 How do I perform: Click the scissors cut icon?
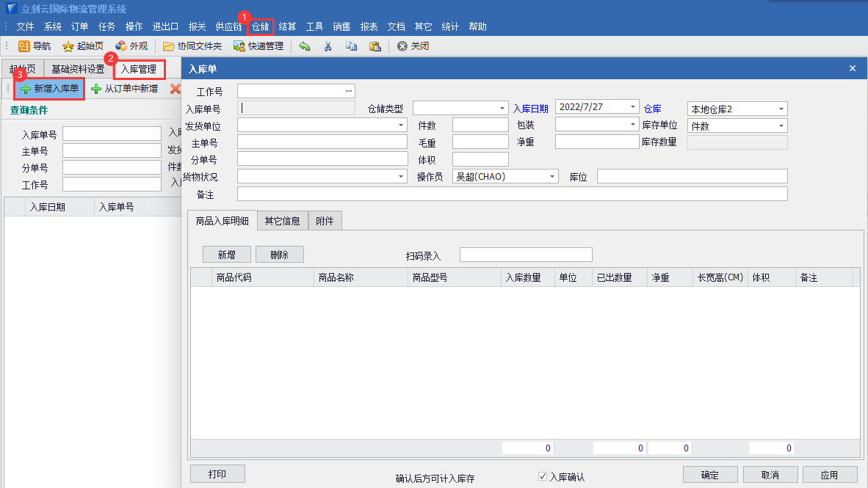[328, 46]
